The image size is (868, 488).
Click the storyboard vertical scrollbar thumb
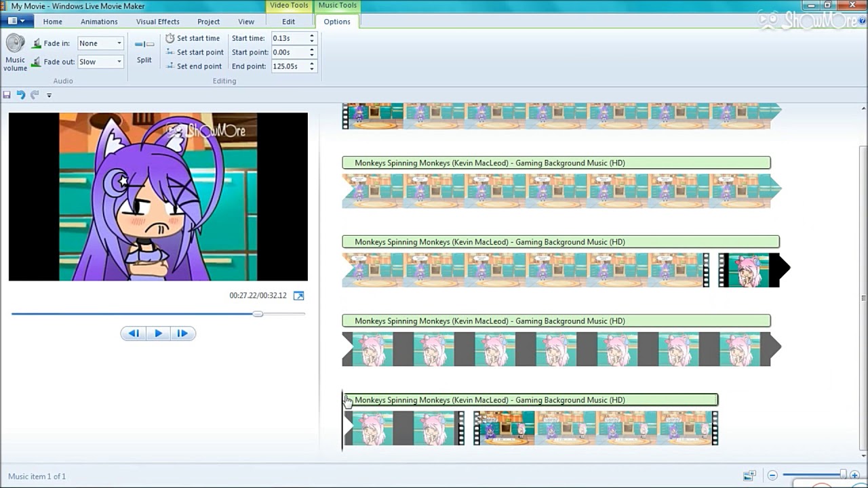pyautogui.click(x=863, y=298)
